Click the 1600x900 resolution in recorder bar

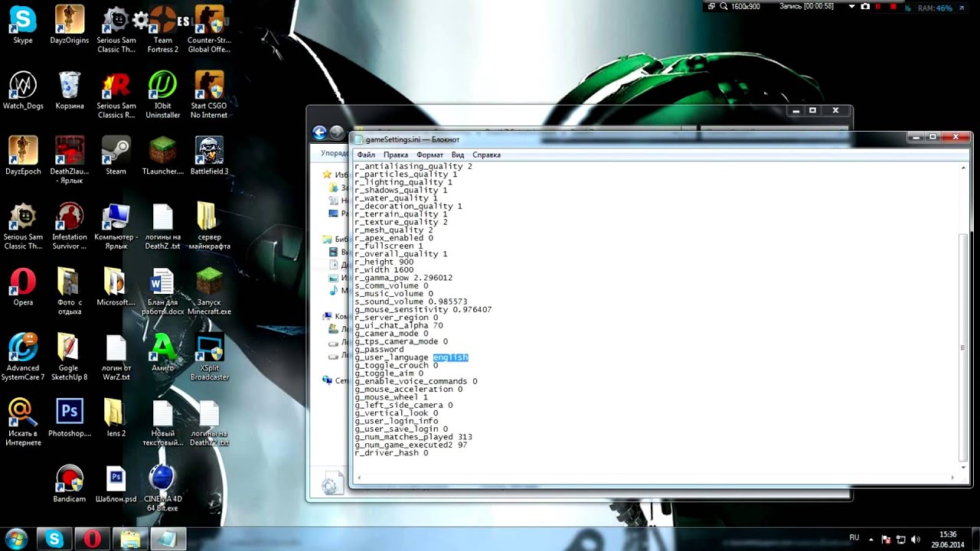[x=746, y=7]
